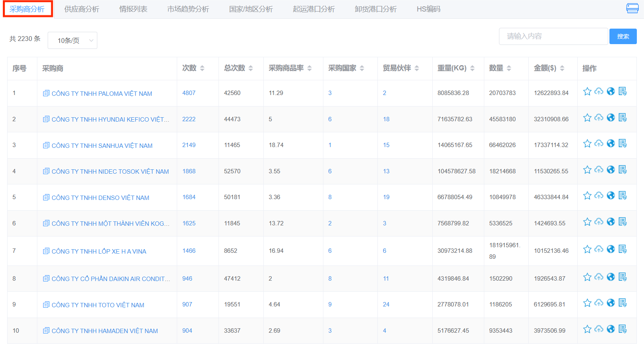Sort by the 数量 column arrows
Screen dimensions: 644x347
coord(509,68)
